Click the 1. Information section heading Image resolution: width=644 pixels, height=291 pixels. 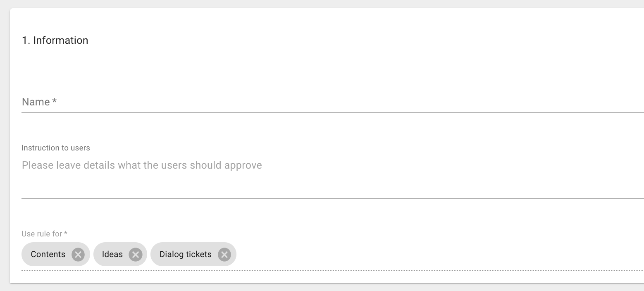(x=55, y=41)
